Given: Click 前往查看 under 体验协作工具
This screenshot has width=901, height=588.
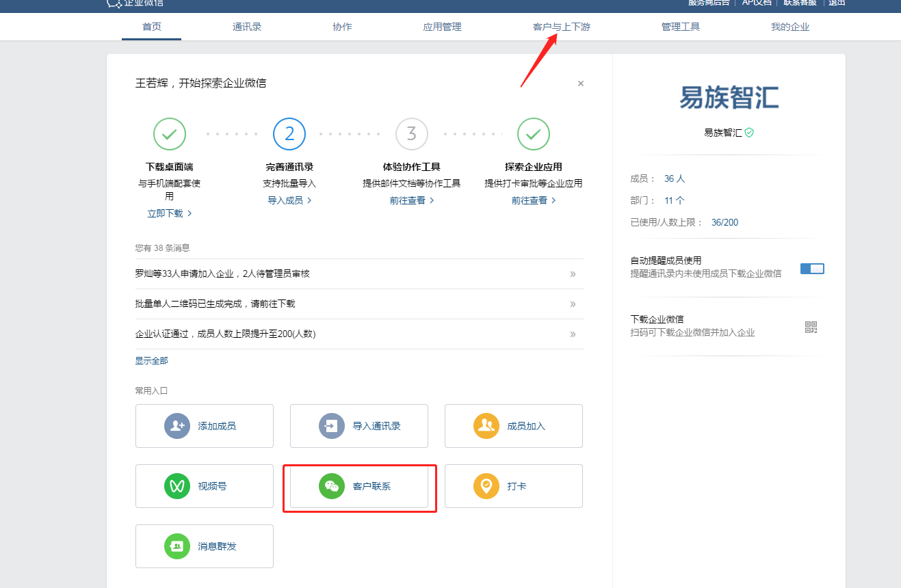Looking at the screenshot, I should pyautogui.click(x=412, y=200).
